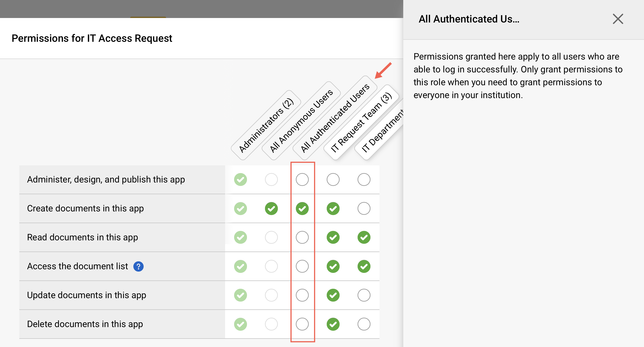The image size is (644, 347).
Task: Grant Delete documents to All Anonymous Users
Action: click(x=271, y=324)
